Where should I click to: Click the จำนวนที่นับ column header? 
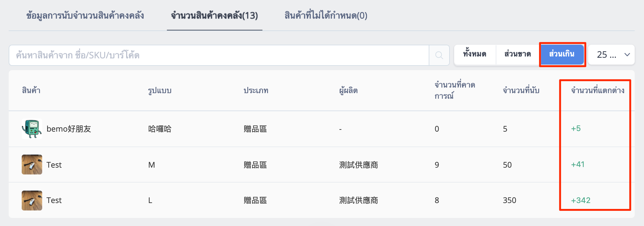click(x=521, y=90)
